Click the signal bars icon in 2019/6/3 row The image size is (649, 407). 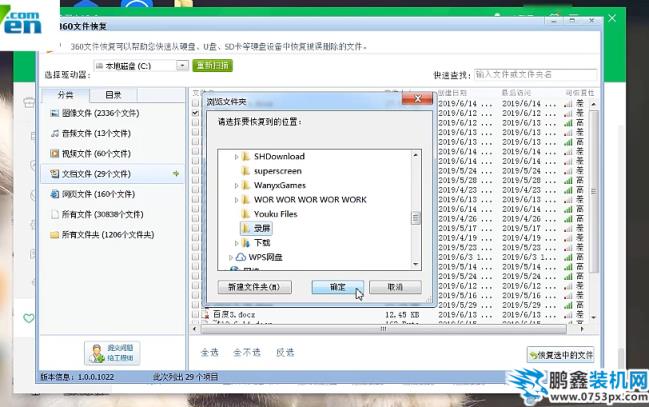pyautogui.click(x=568, y=257)
